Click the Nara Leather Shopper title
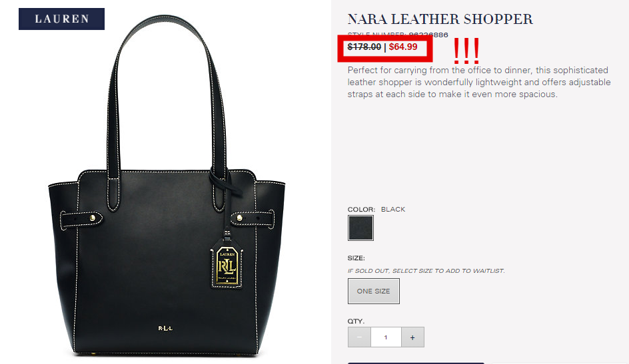Screen dimensions: 629x364 click(x=440, y=19)
